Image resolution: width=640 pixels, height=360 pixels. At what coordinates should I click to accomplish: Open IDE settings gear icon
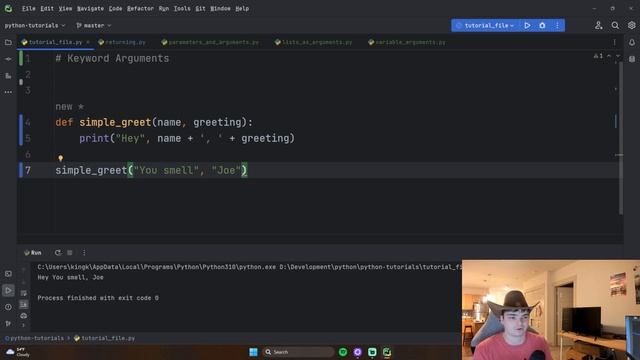[x=631, y=25]
